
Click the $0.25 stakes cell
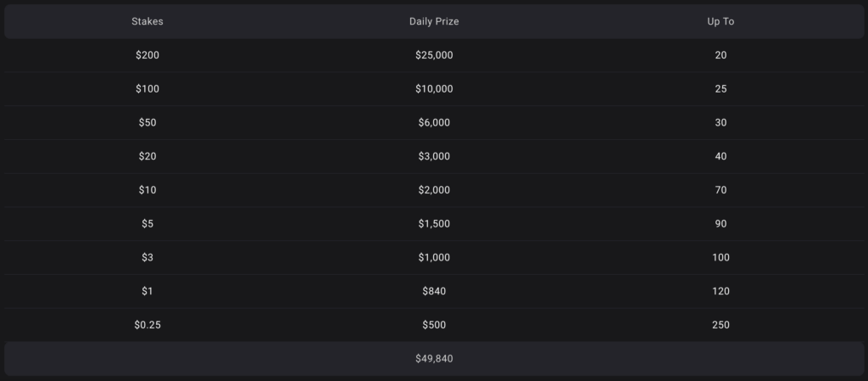[147, 326]
